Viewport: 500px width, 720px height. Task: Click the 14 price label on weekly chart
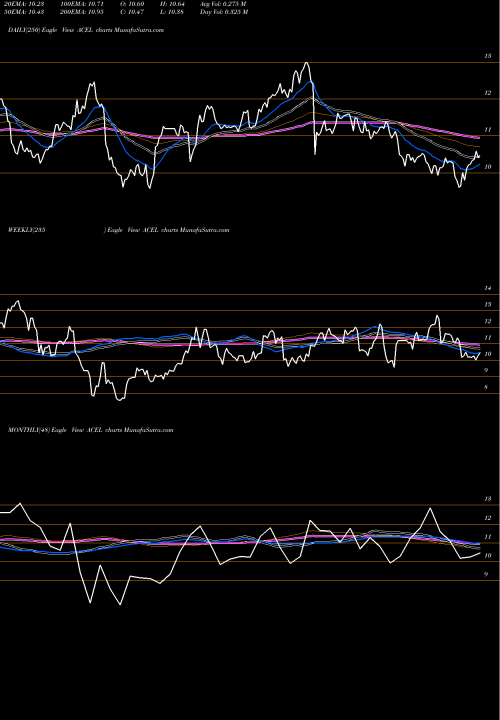pos(488,288)
